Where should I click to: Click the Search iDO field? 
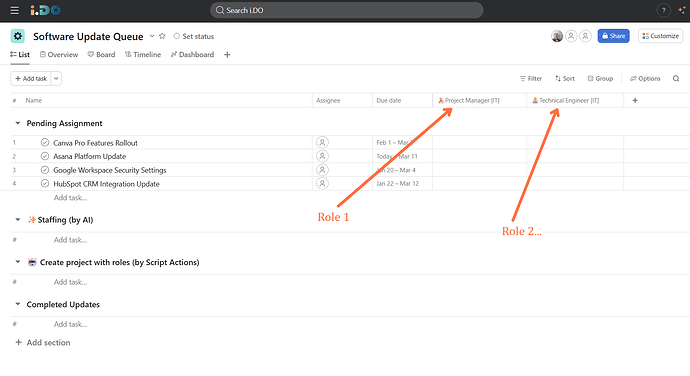[346, 10]
